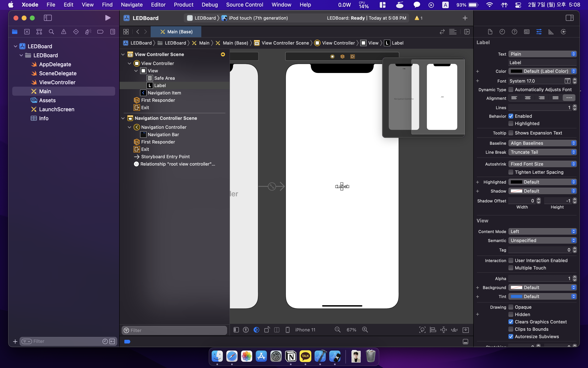This screenshot has height=368, width=588.
Task: Show the Size inspector ruler icon
Action: 551,32
